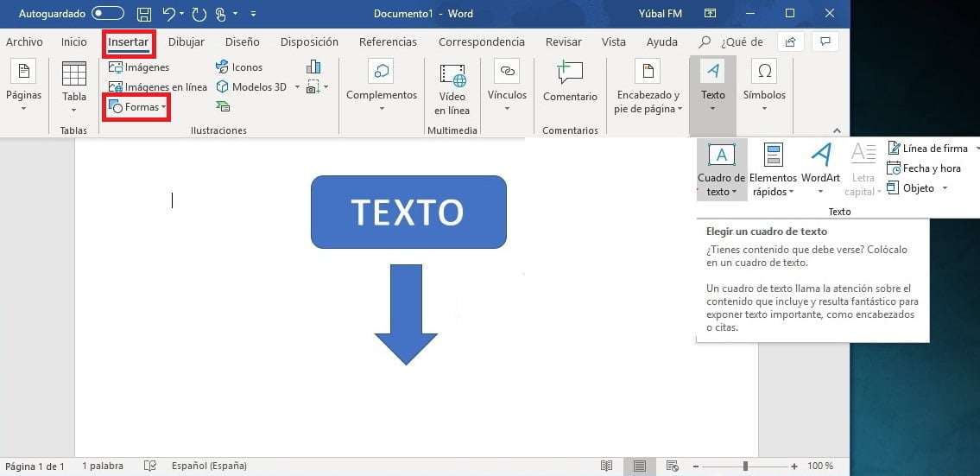Viewport: 980px width, 476px height.
Task: Click the Save icon in title bar
Action: coord(144,14)
